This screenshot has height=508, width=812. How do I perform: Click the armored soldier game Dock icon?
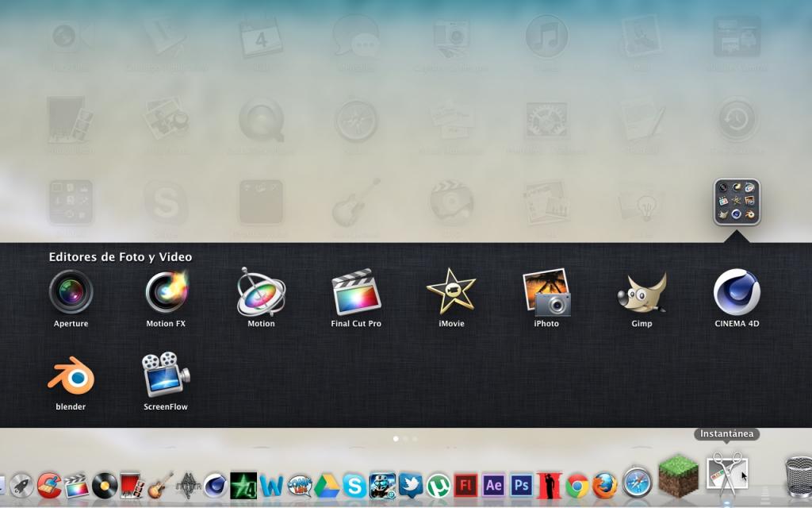[383, 486]
